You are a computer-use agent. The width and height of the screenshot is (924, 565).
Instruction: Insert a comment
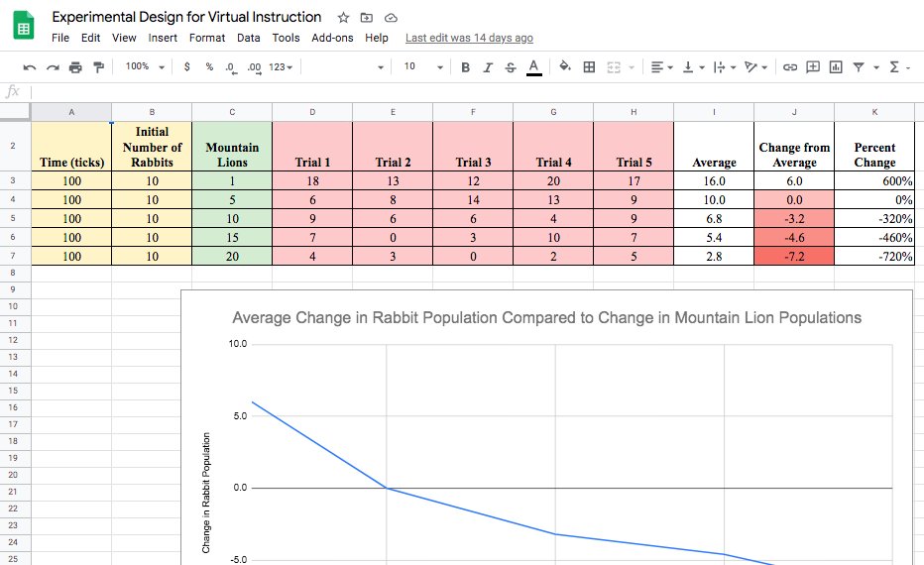(x=813, y=67)
